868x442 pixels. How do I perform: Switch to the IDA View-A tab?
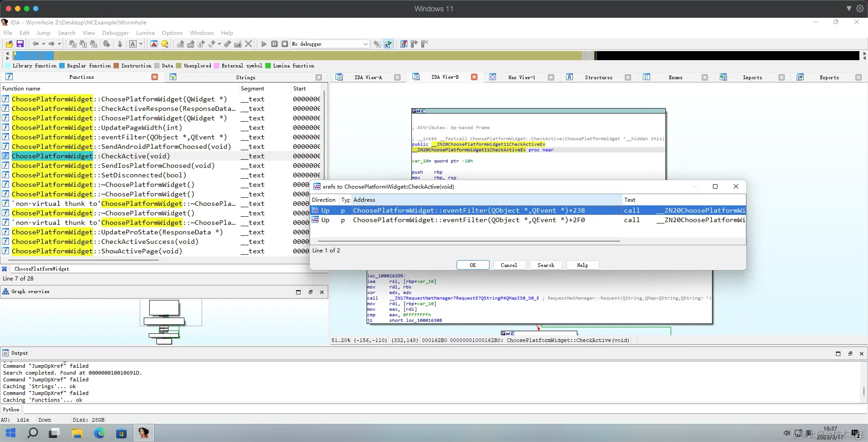tap(368, 77)
